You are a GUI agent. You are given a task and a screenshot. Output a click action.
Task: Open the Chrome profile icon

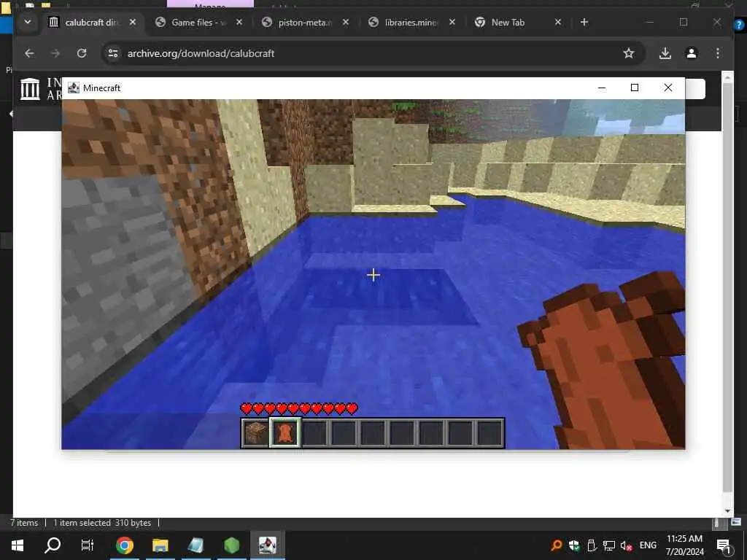pos(692,53)
